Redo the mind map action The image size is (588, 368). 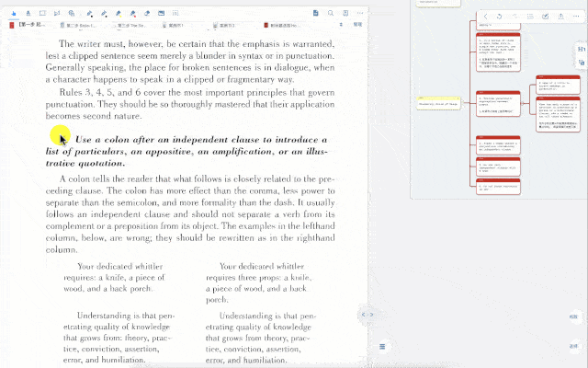[514, 17]
